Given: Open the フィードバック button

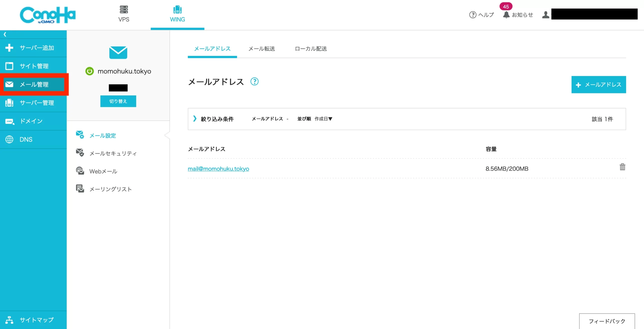Looking at the screenshot, I should pyautogui.click(x=607, y=321).
